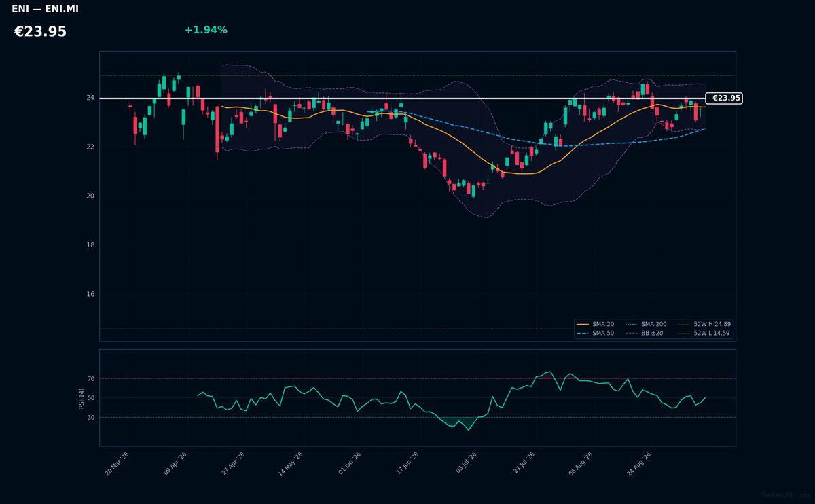Click the 06 Aug '26 date label
This screenshot has width=815, height=504.
pos(581,463)
